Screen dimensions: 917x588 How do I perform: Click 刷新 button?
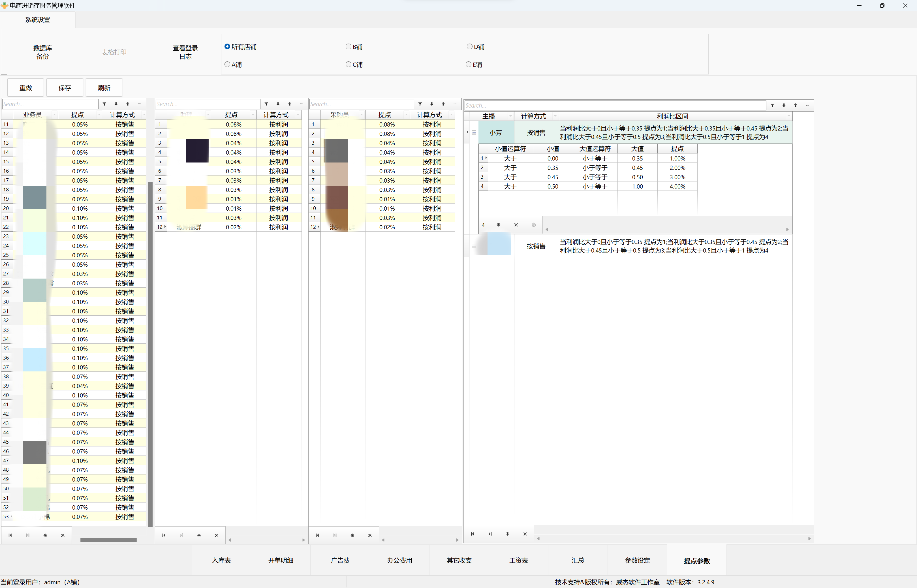(x=104, y=88)
